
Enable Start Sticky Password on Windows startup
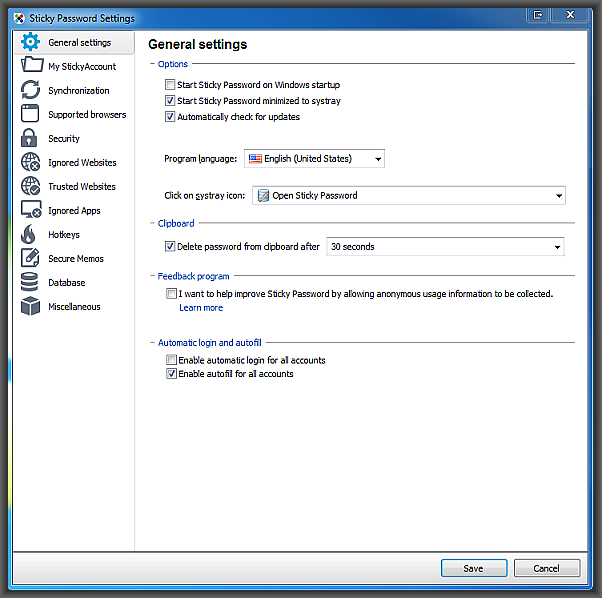tap(170, 84)
